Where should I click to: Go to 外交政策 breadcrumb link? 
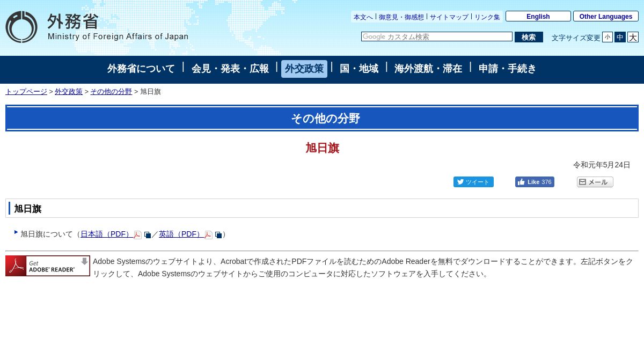tap(69, 92)
